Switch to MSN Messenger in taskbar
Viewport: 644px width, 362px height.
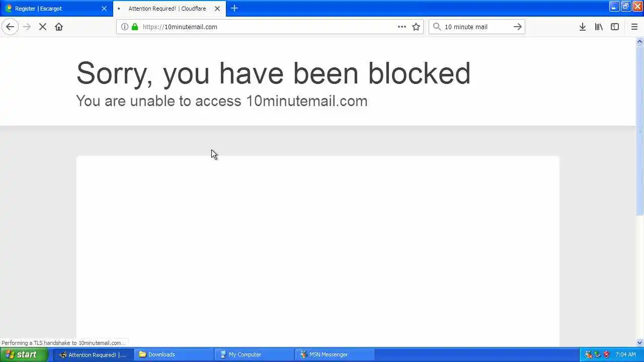(x=335, y=354)
